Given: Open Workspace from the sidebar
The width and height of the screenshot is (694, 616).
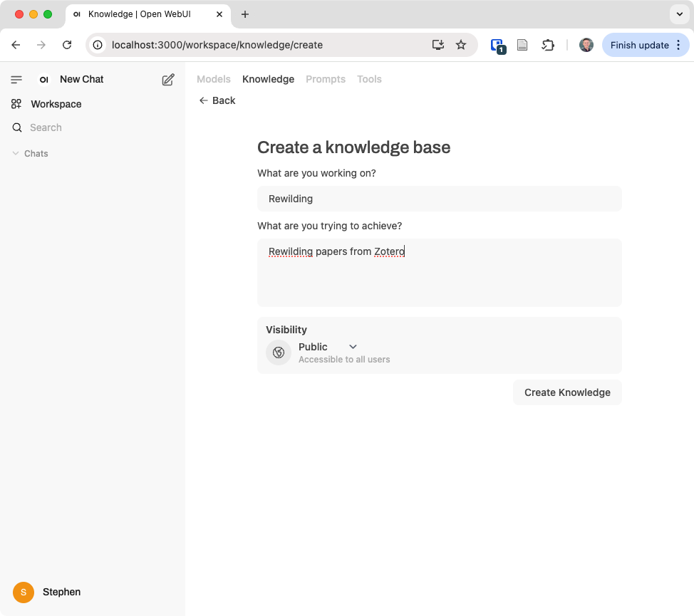Looking at the screenshot, I should coord(55,104).
